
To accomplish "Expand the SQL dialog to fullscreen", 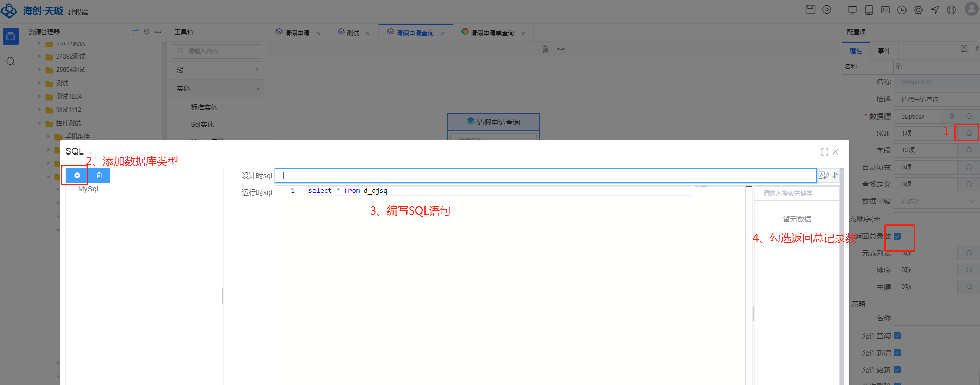I will coord(824,152).
